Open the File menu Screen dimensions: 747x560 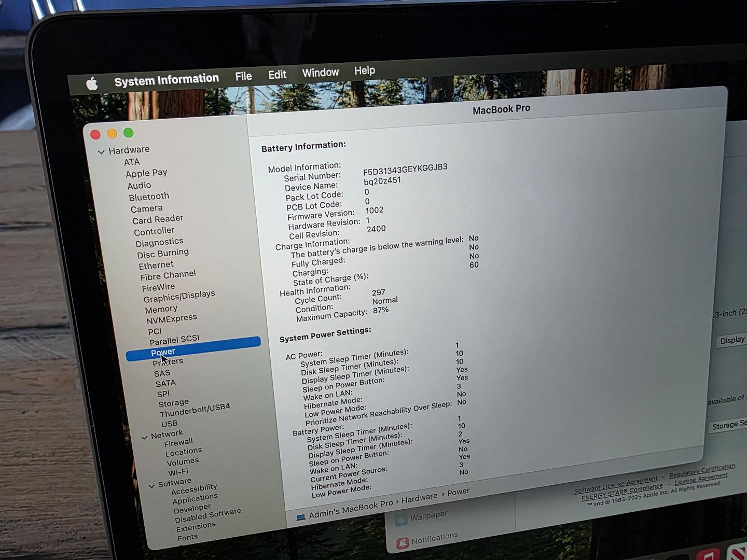(x=243, y=76)
